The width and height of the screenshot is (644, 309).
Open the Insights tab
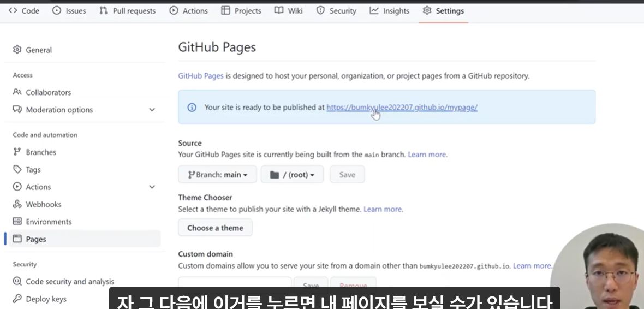pos(389,11)
